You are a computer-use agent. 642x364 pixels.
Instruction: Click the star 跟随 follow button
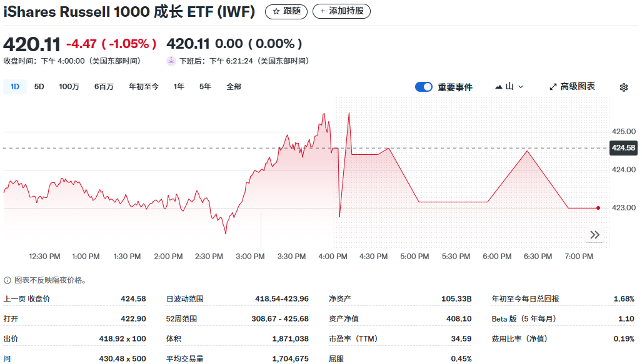[x=286, y=11]
